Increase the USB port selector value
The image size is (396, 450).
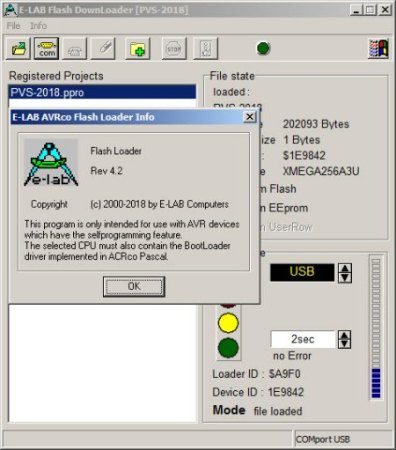345,268
